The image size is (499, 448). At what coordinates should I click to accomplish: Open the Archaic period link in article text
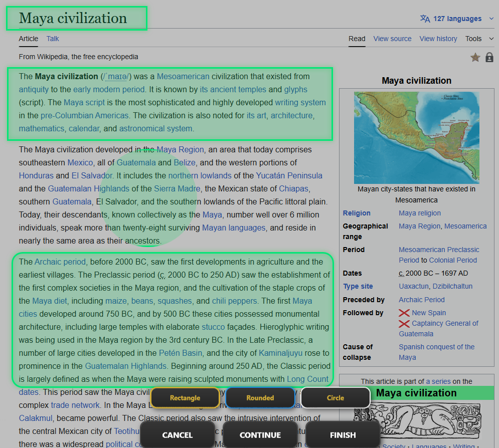60,262
